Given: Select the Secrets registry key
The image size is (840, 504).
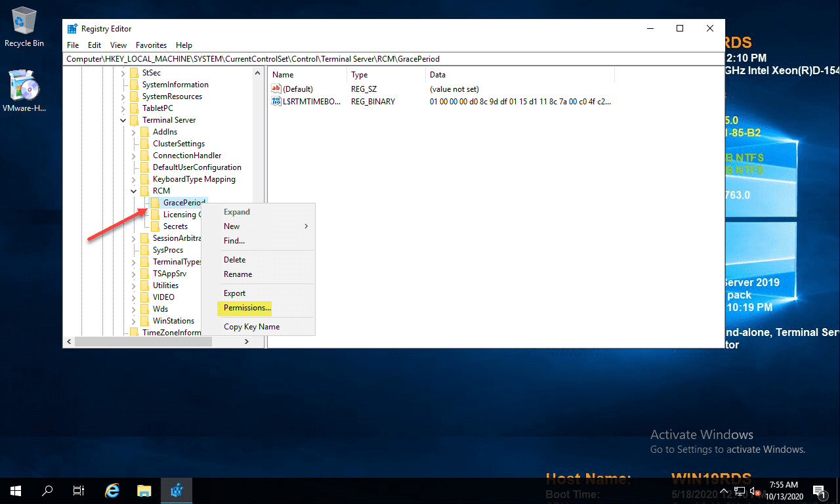Looking at the screenshot, I should 175,226.
